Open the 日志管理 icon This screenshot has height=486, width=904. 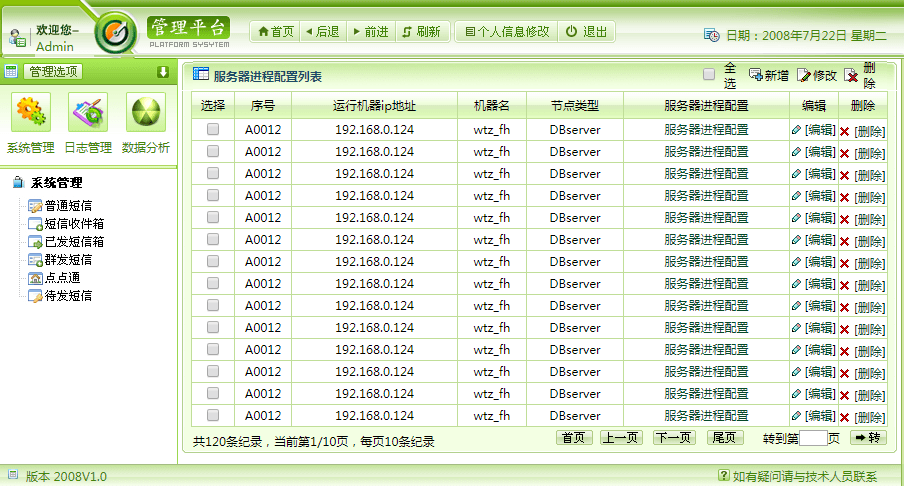pyautogui.click(x=88, y=112)
